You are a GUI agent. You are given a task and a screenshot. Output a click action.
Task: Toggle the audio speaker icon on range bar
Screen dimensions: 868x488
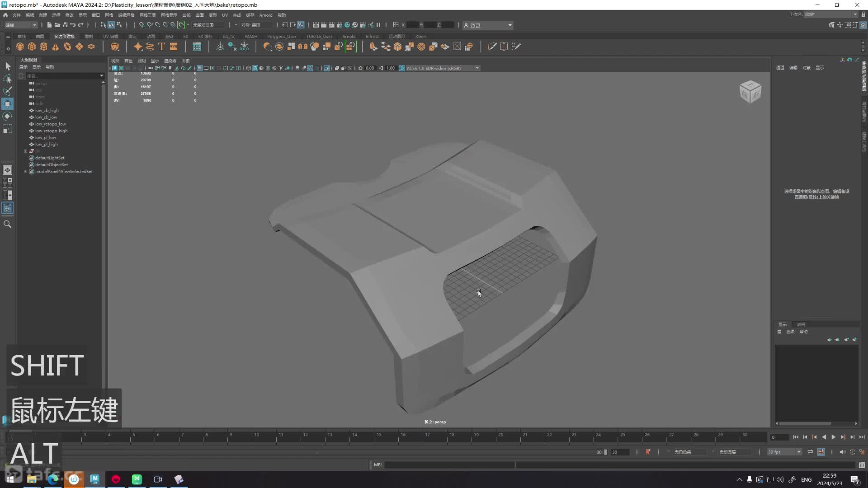[842, 452]
